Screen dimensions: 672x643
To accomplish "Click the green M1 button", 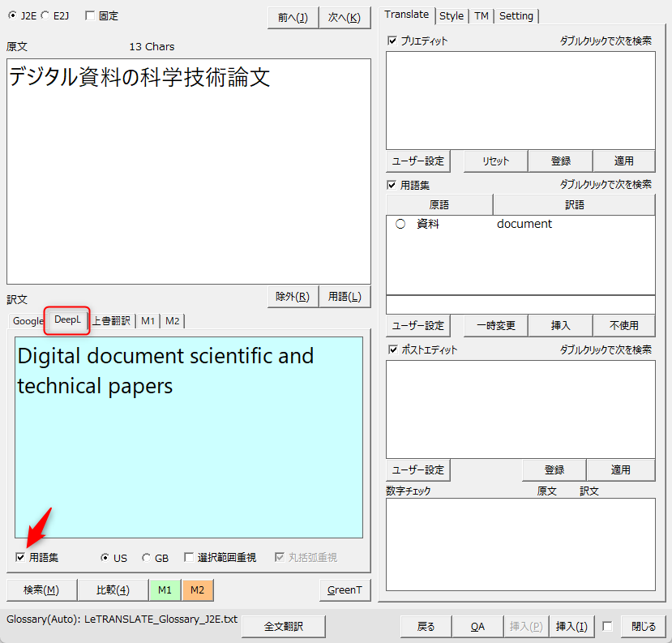I will coord(165,589).
